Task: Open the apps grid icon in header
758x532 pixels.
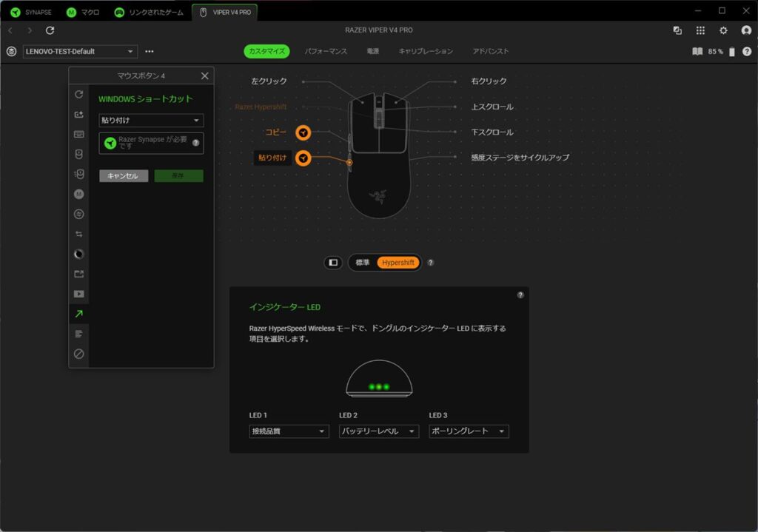Action: point(700,30)
